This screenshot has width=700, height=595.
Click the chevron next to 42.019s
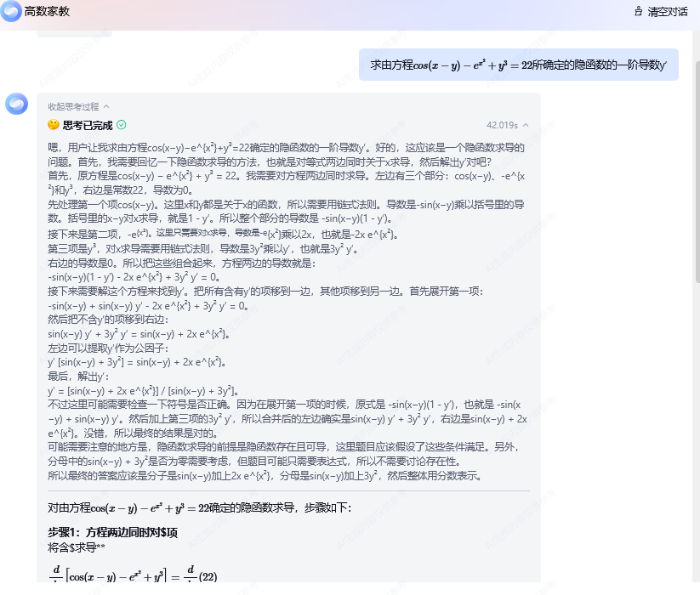pos(526,125)
